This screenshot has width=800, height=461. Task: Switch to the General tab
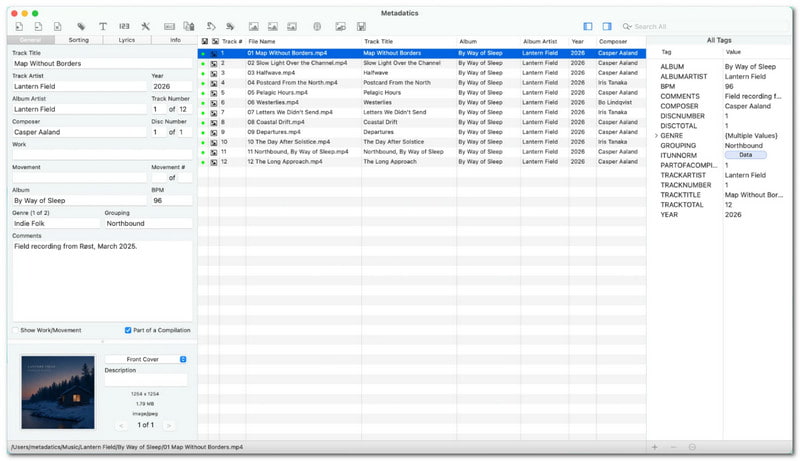coord(31,40)
